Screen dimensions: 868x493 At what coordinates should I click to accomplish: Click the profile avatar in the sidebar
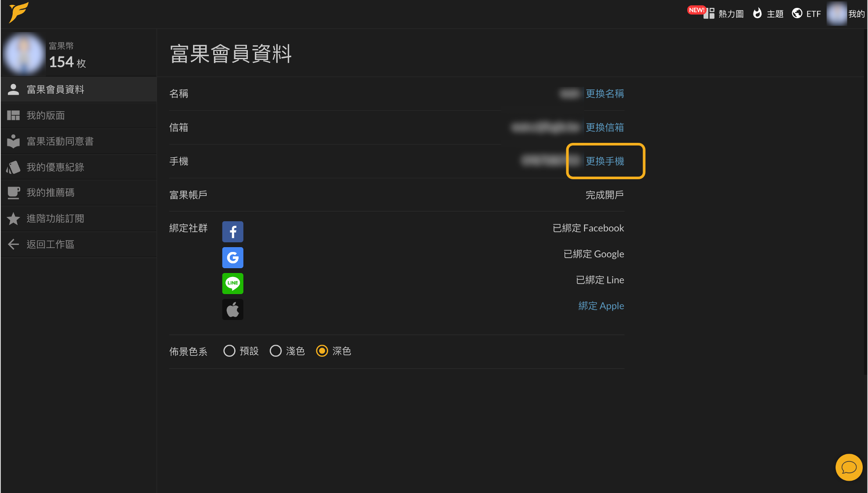tap(24, 53)
